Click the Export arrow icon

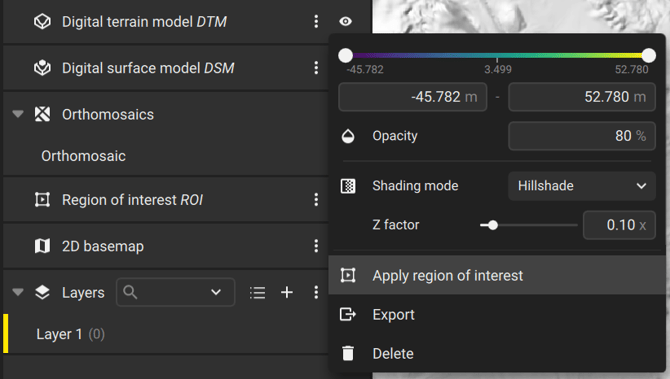348,314
